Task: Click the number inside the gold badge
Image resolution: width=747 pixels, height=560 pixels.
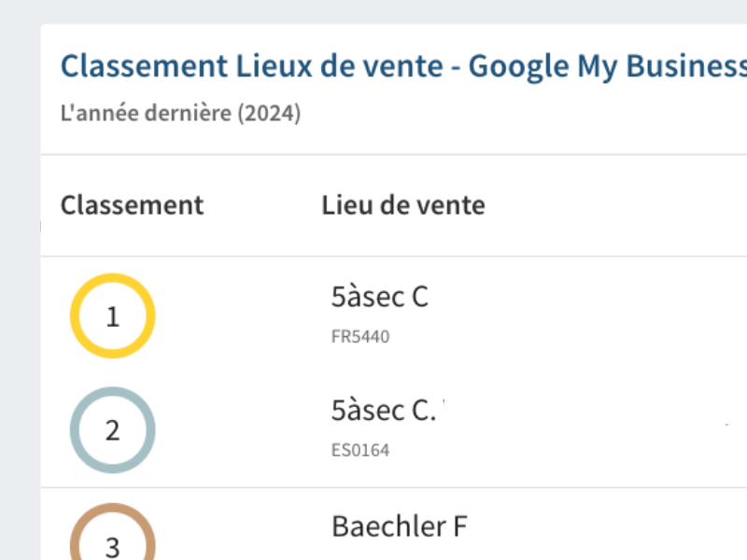Action: tap(112, 315)
